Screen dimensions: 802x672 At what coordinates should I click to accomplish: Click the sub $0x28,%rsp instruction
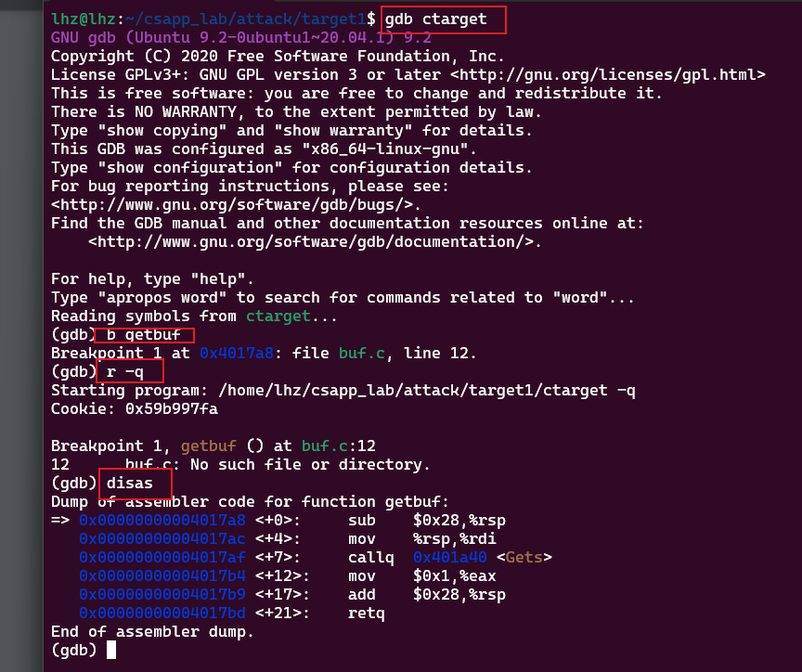click(427, 521)
